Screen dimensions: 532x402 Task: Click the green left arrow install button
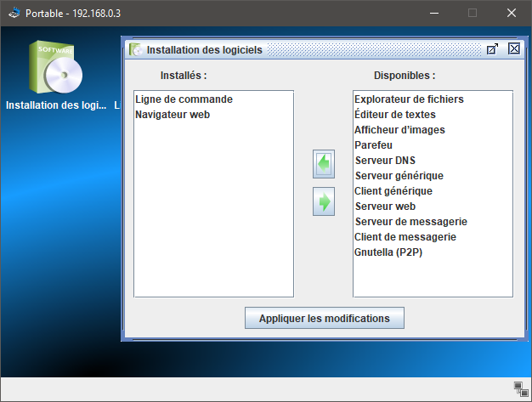[x=323, y=163]
